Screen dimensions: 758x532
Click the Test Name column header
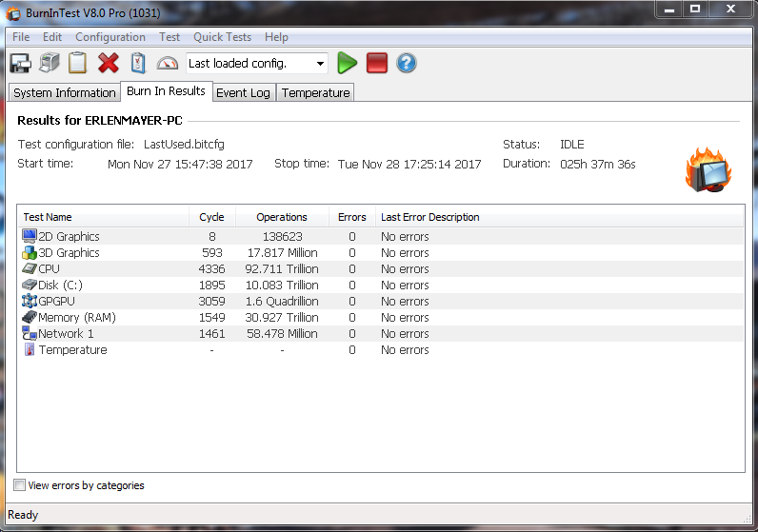103,217
